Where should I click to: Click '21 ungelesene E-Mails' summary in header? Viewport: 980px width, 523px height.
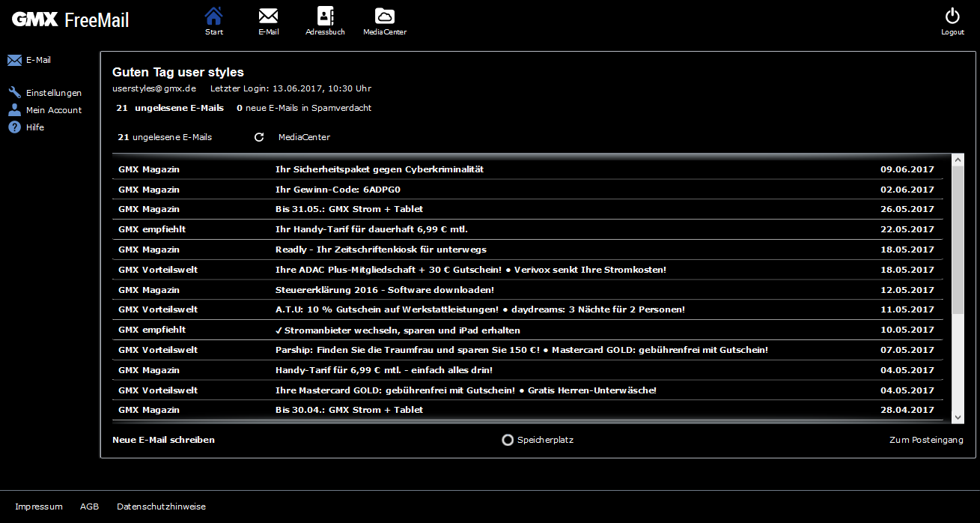[x=170, y=108]
